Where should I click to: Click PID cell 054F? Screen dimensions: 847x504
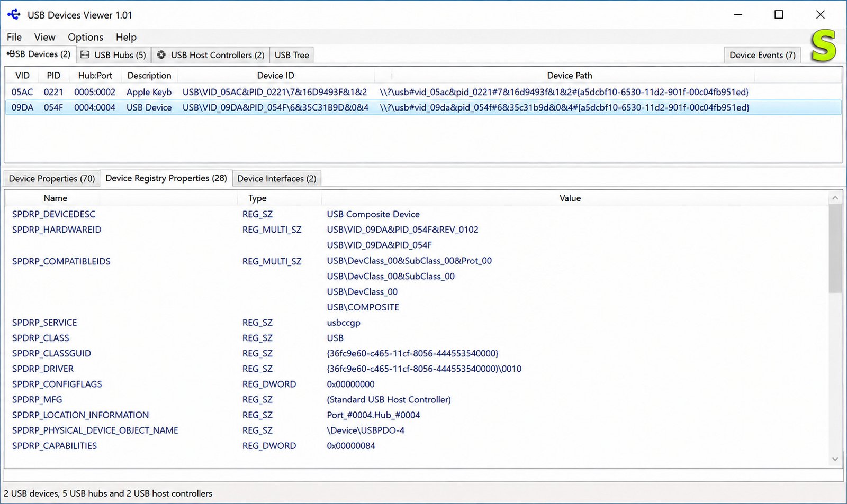click(x=53, y=107)
